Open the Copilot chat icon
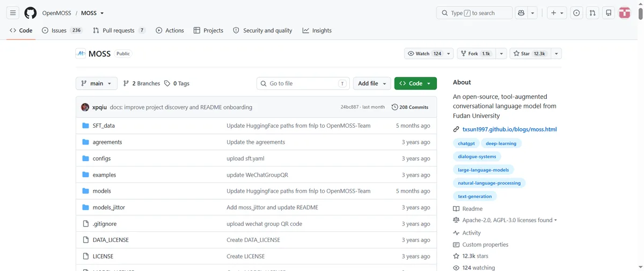 coord(521,13)
